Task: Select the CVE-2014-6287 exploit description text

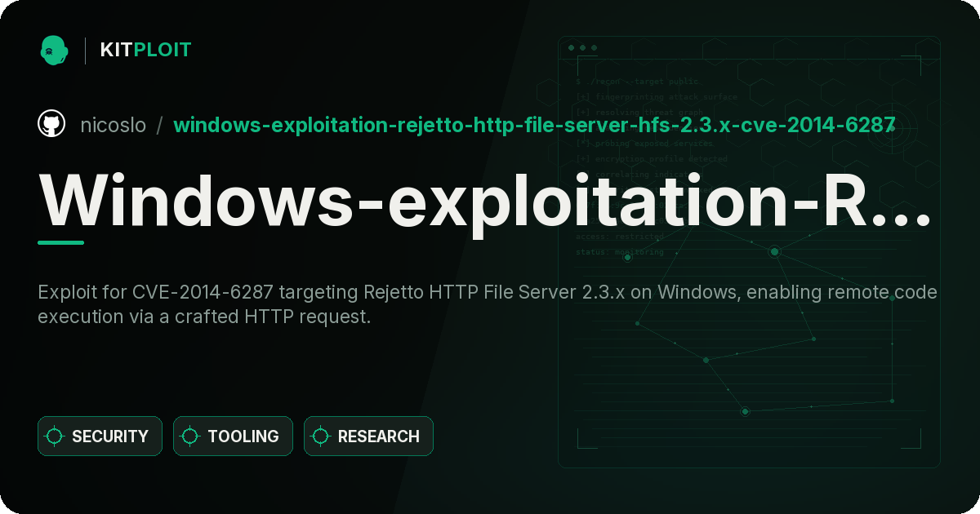Action: 488,304
